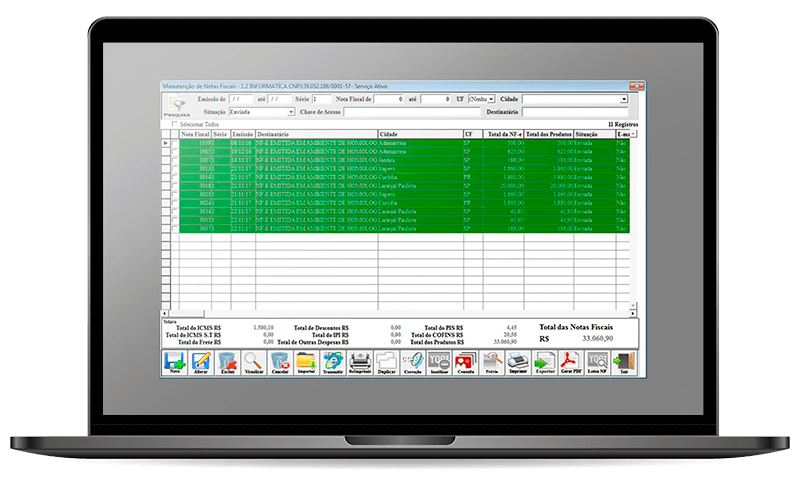800x483 pixels.
Task: Check the row checkbox for invoice 30371
Action: click(175, 229)
